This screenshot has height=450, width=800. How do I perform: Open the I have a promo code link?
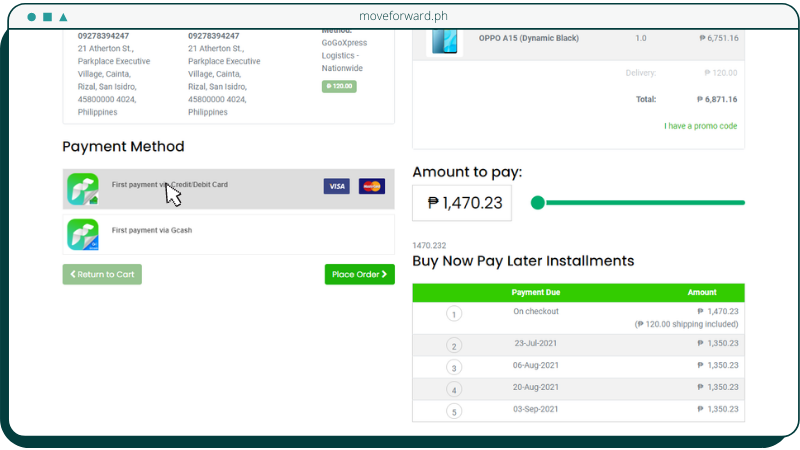coord(700,126)
